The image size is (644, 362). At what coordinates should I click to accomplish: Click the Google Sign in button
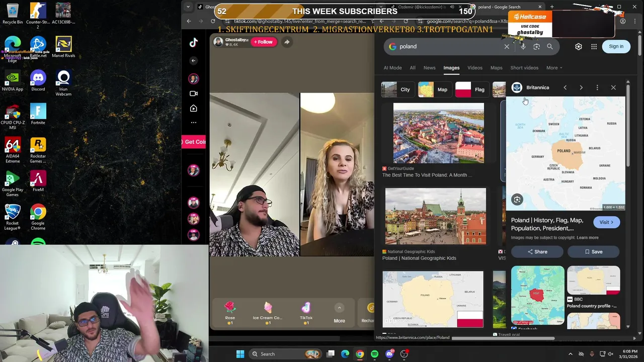(616, 46)
